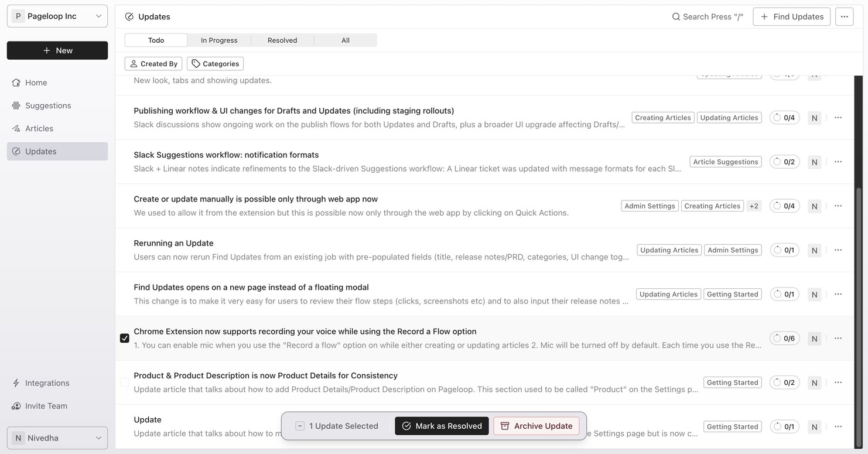The image size is (868, 454).
Task: Open more options for the bottom Update row
Action: (838, 426)
